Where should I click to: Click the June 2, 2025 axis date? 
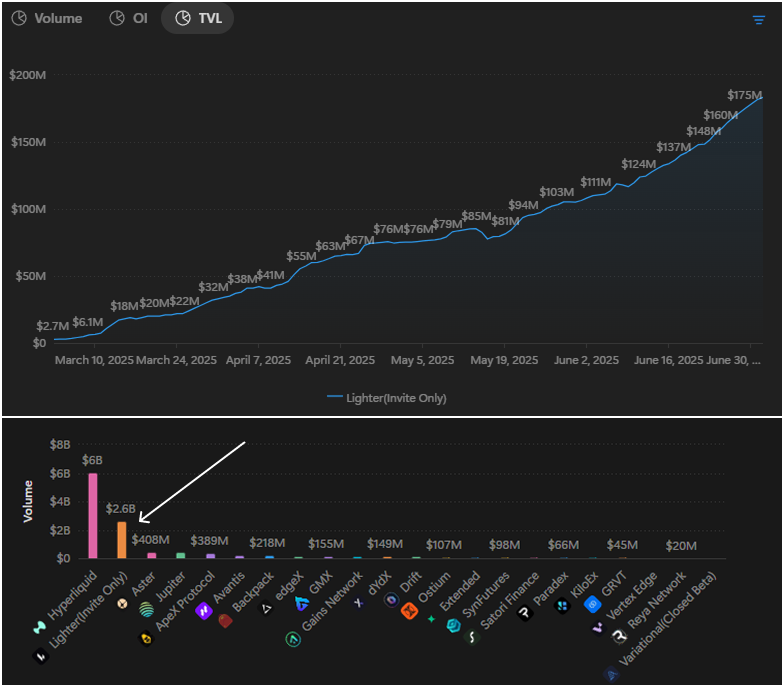pos(586,360)
